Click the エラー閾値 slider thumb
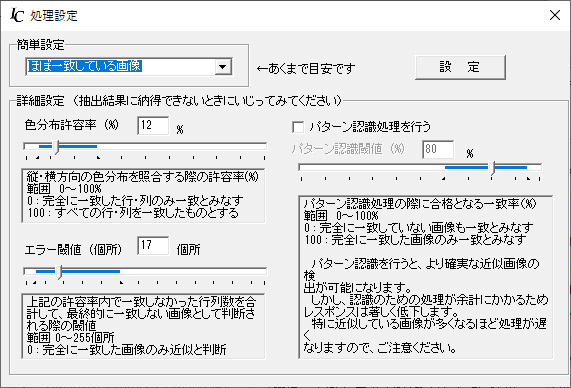571x388 pixels. [x=59, y=272]
